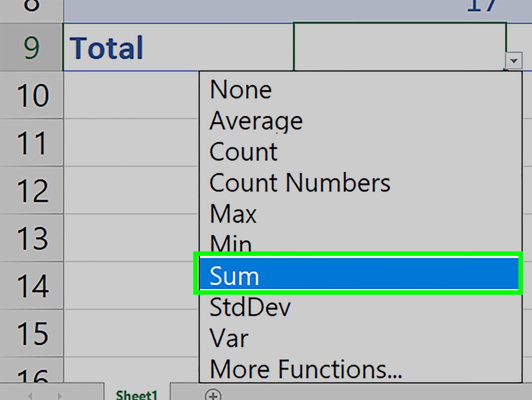Select the Min function option

click(x=361, y=243)
